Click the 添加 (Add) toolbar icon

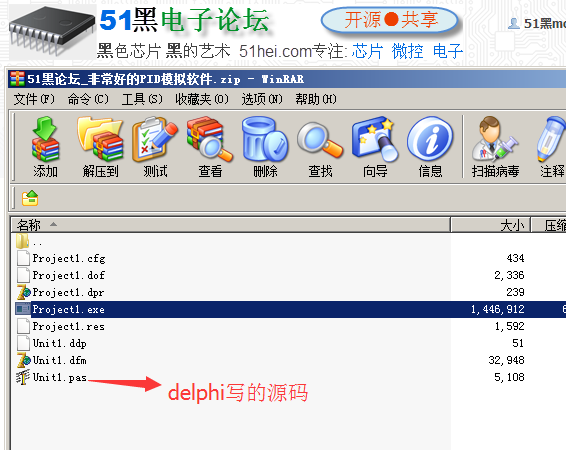click(45, 147)
